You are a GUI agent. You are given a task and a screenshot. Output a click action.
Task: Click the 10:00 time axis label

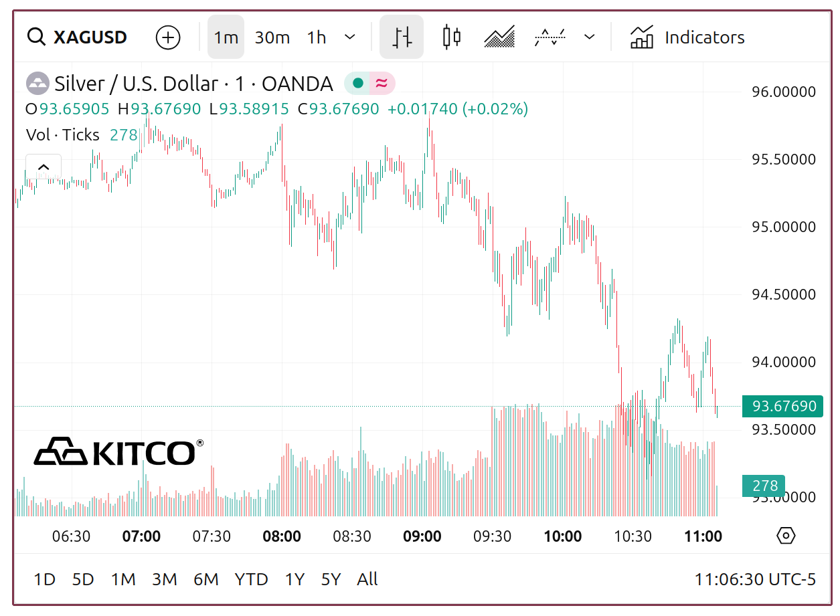pyautogui.click(x=563, y=536)
